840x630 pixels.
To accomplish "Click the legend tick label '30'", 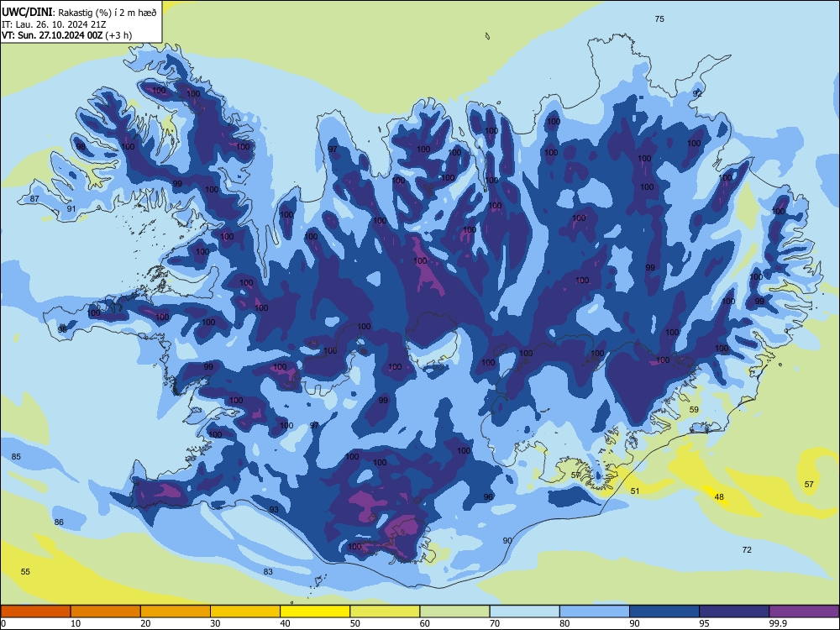I will (x=215, y=623).
